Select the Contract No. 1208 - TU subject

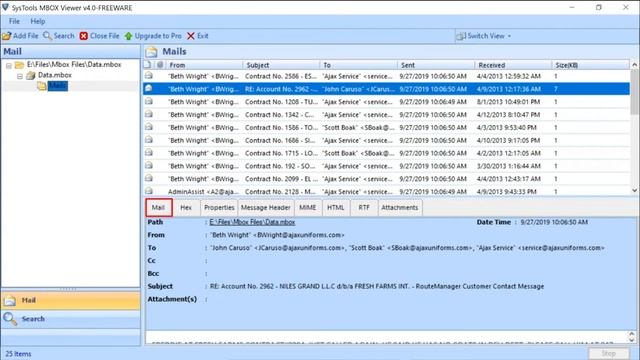point(281,102)
